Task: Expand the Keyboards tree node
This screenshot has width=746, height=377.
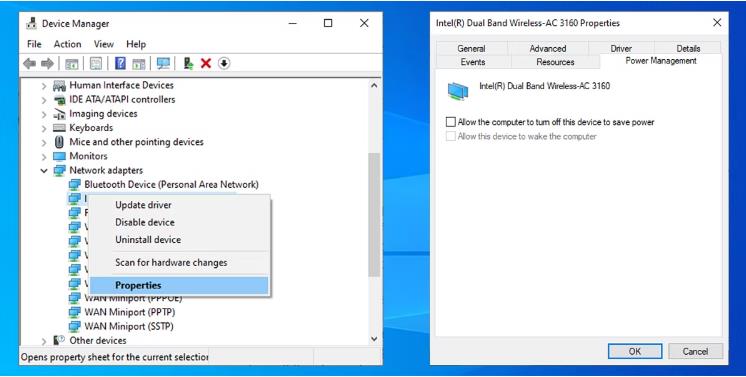Action: point(44,129)
